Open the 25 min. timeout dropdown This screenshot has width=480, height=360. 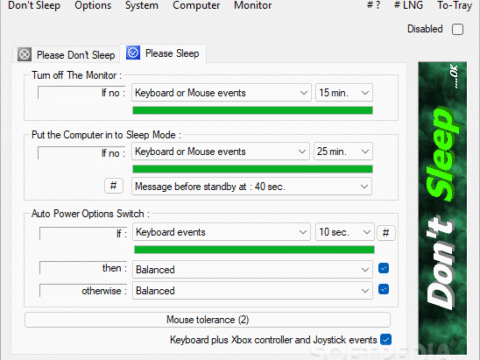(343, 152)
